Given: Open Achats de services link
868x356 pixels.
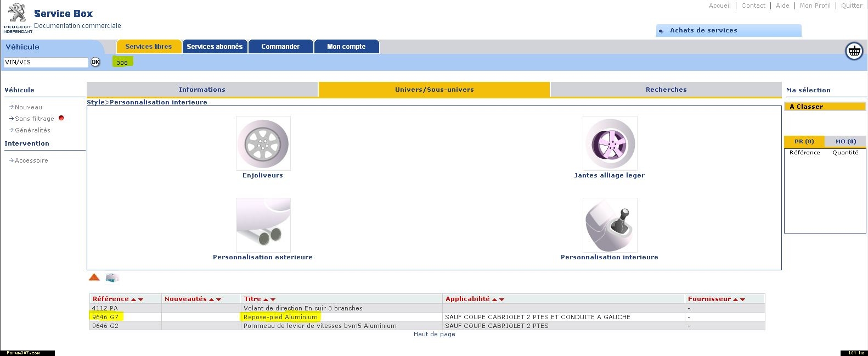Looking at the screenshot, I should (x=703, y=30).
